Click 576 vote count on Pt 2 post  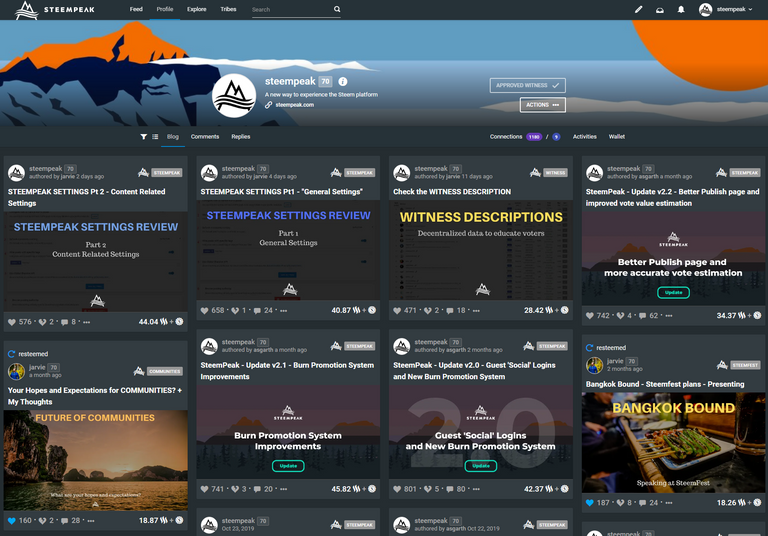[x=25, y=322]
